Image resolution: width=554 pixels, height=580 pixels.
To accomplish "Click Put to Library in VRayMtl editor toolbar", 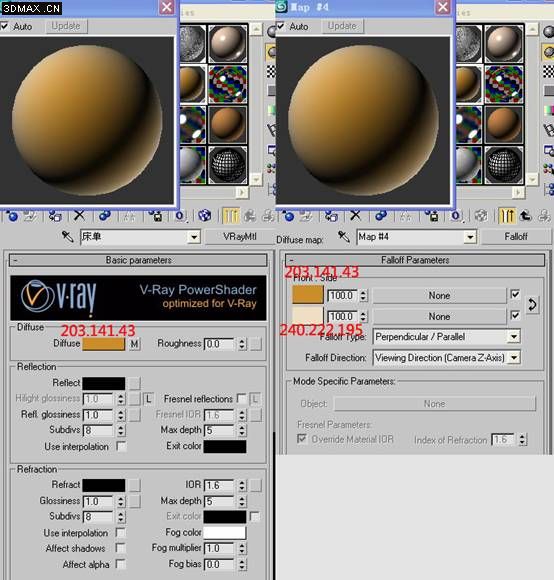I will (x=156, y=217).
